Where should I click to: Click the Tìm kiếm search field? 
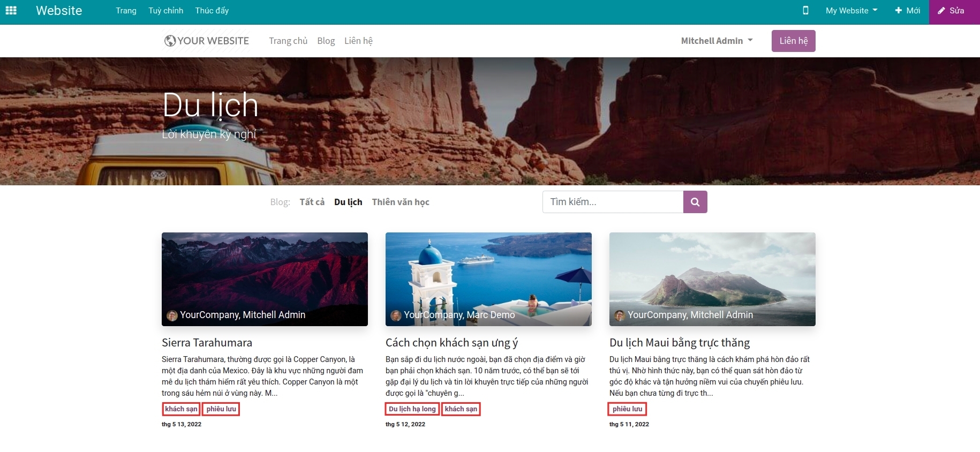613,202
